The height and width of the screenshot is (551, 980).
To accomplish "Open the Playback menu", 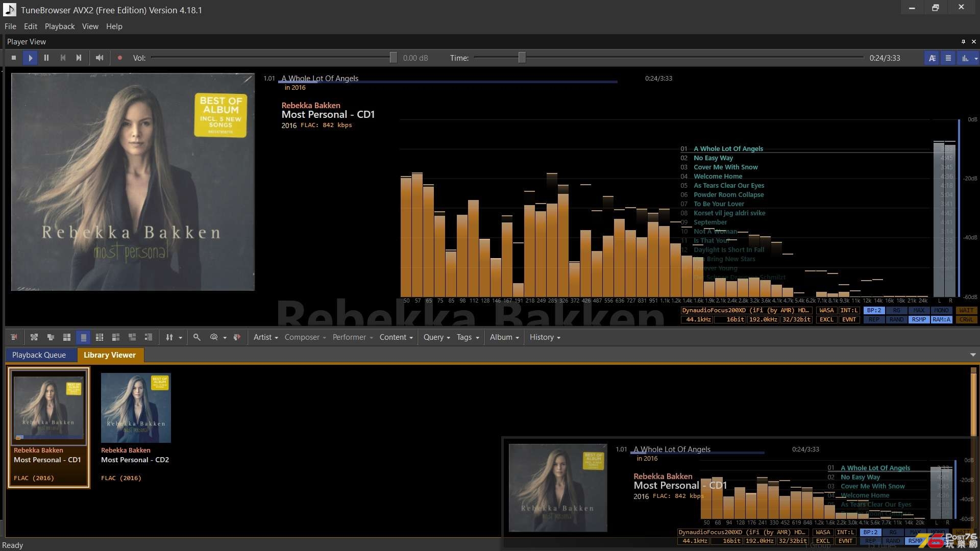I will coord(60,27).
